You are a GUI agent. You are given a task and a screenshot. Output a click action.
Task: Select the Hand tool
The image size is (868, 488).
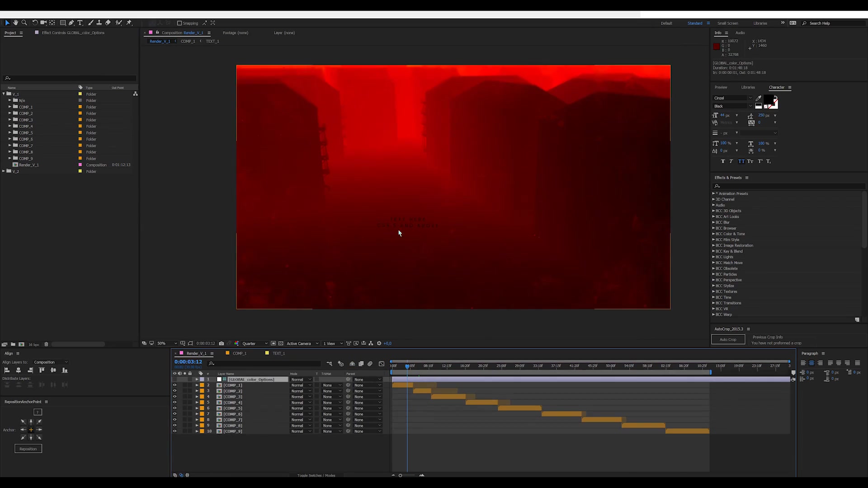pos(16,23)
